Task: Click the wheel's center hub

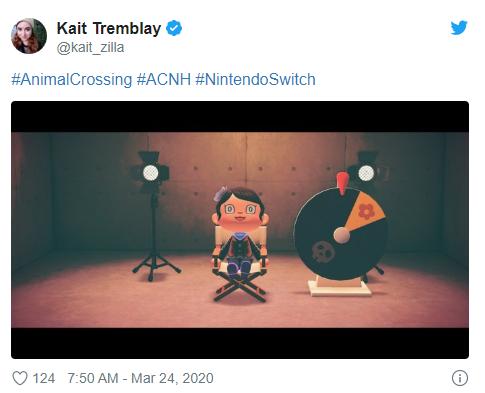Action: point(342,235)
